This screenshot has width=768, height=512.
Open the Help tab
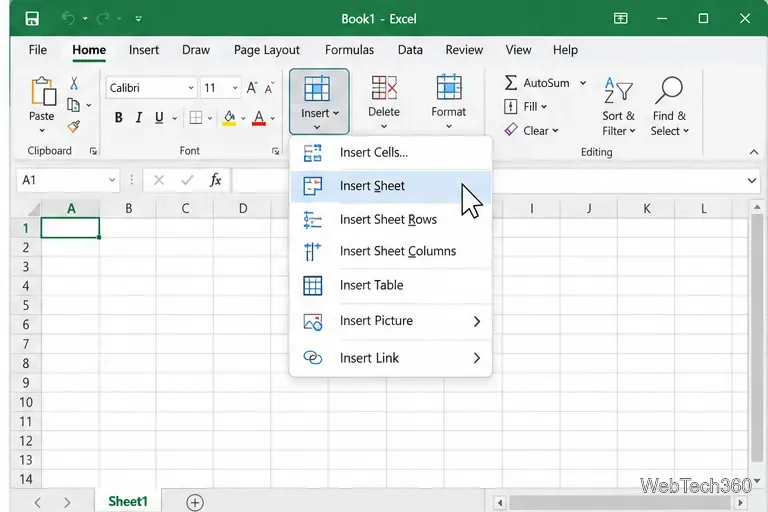pyautogui.click(x=565, y=50)
